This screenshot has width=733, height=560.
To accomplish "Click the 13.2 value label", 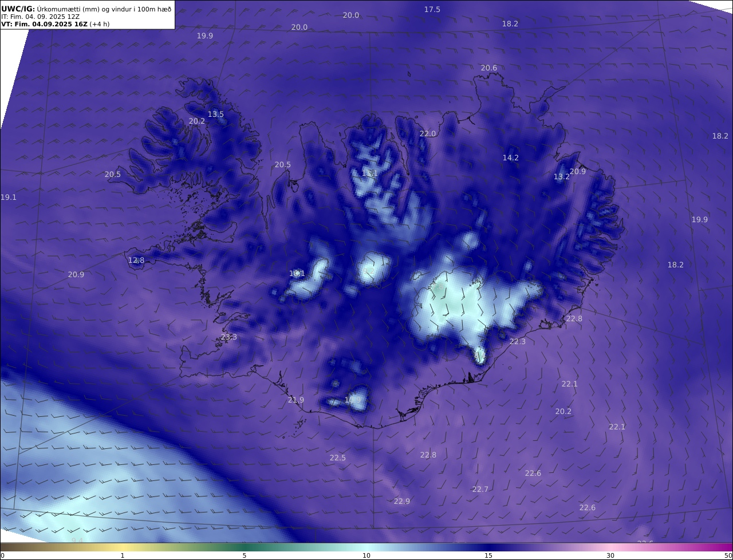I will click(x=562, y=176).
